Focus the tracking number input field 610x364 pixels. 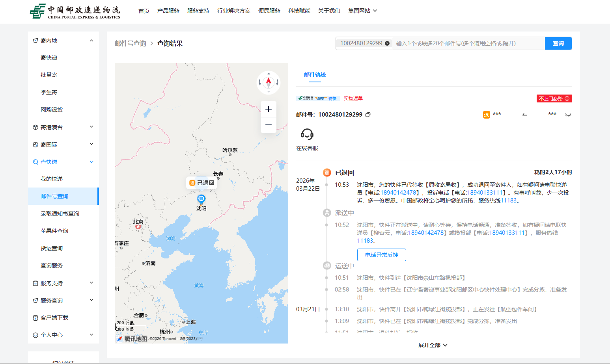[x=465, y=43]
